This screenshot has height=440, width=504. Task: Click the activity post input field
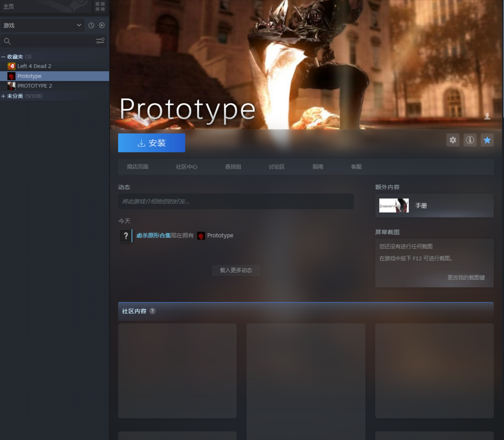[236, 201]
